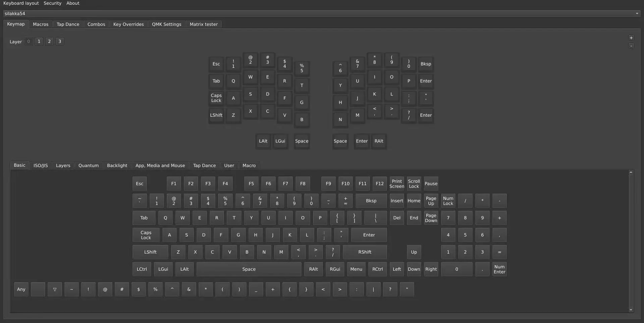This screenshot has height=323, width=644.
Task: Select the transparent ▽ keycode in the palette
Action: point(55,289)
